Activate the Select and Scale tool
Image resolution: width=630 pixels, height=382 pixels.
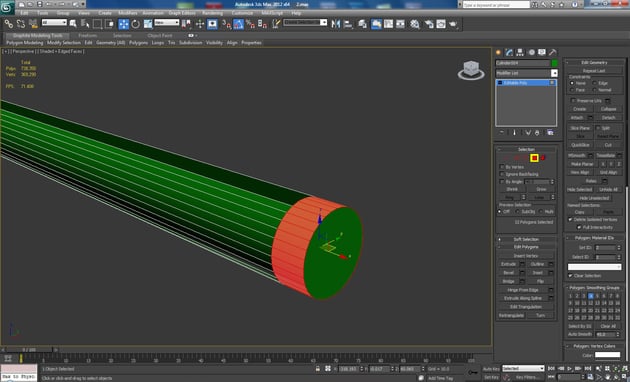click(148, 24)
